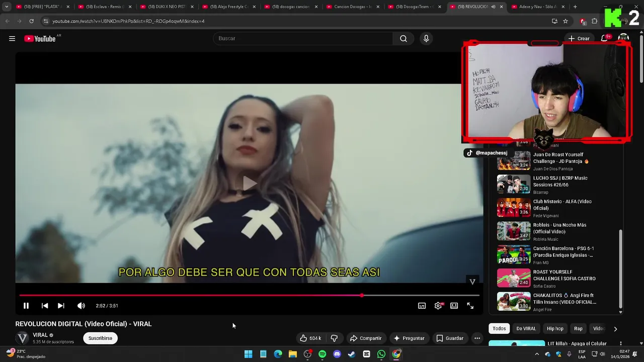This screenshot has width=644, height=362.
Task: Open the YouTube hamburger guide menu
Action: click(12, 39)
